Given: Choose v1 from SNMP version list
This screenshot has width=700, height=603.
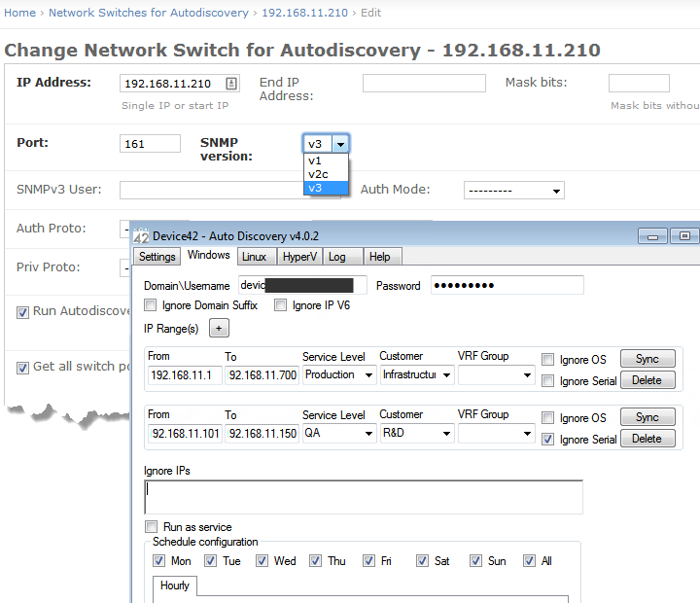Looking at the screenshot, I should pos(326,160).
